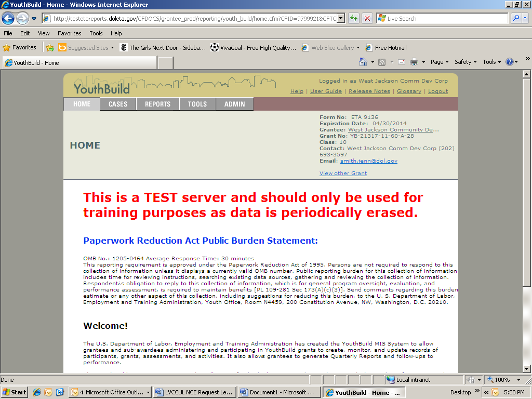Viewport: 532px width, 399px height.
Task: Open the Help link in header
Action: click(297, 91)
